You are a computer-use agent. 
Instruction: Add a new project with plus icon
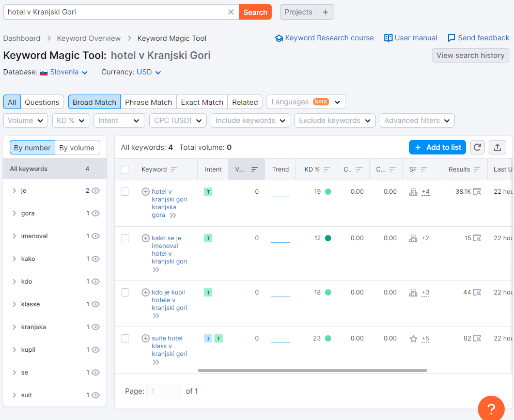point(325,12)
